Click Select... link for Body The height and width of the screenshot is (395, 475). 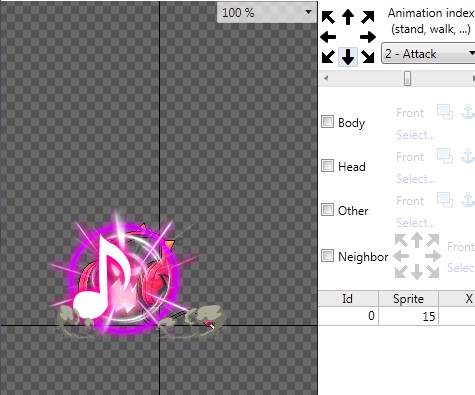click(x=416, y=135)
